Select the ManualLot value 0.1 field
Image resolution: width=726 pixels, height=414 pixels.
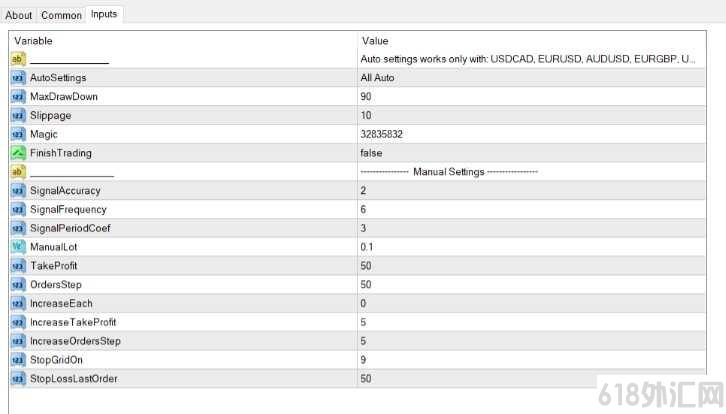[532, 247]
